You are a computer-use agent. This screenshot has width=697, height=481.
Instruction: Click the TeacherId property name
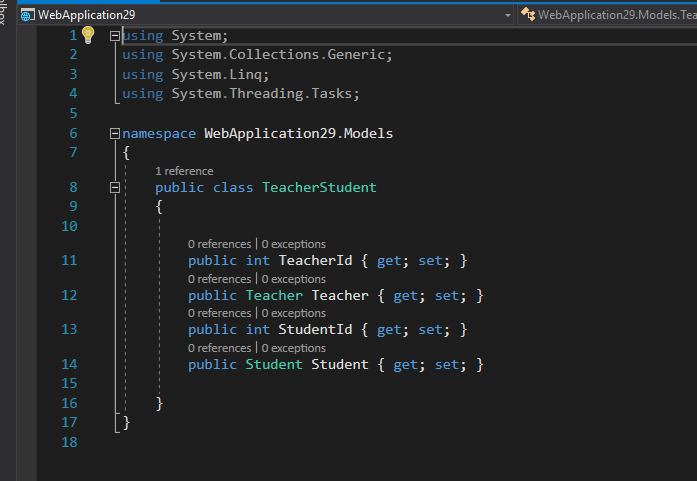[x=315, y=260]
